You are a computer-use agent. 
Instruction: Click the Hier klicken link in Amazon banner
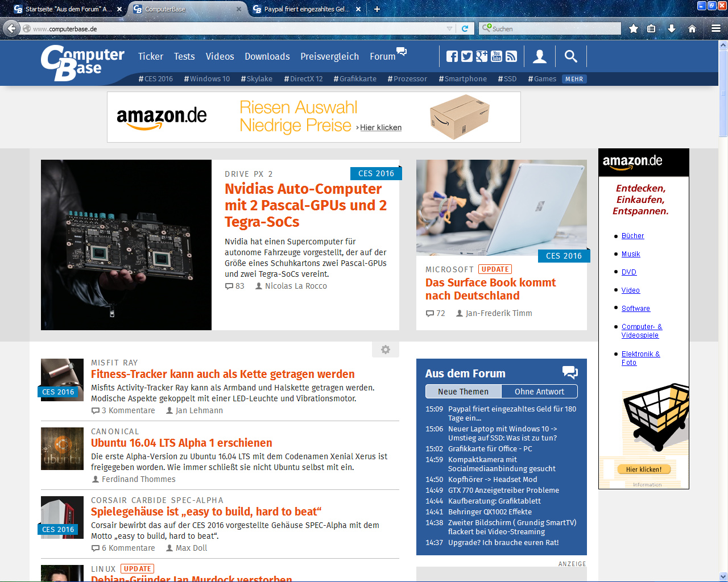coord(380,127)
